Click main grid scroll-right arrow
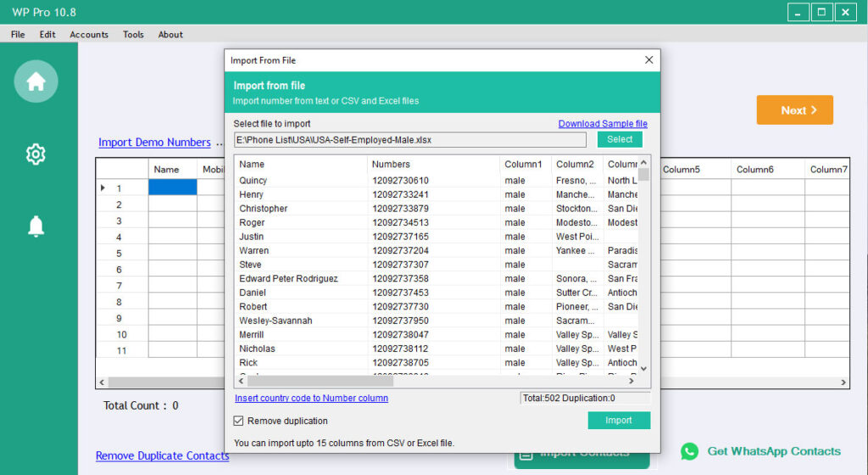868x475 pixels. pyautogui.click(x=843, y=382)
